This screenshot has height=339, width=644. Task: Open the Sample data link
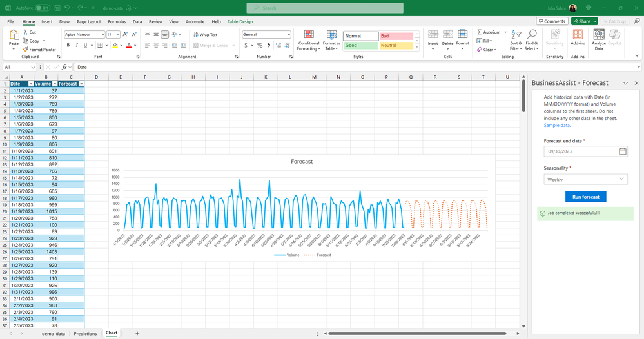point(558,125)
